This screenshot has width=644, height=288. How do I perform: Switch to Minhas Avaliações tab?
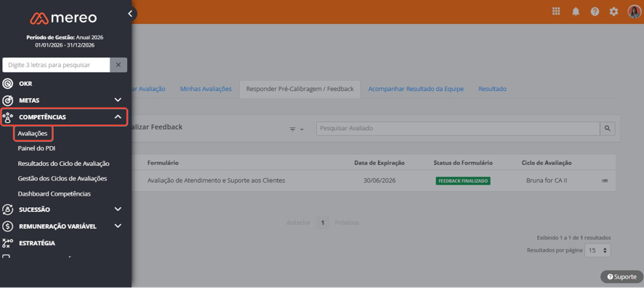(206, 89)
